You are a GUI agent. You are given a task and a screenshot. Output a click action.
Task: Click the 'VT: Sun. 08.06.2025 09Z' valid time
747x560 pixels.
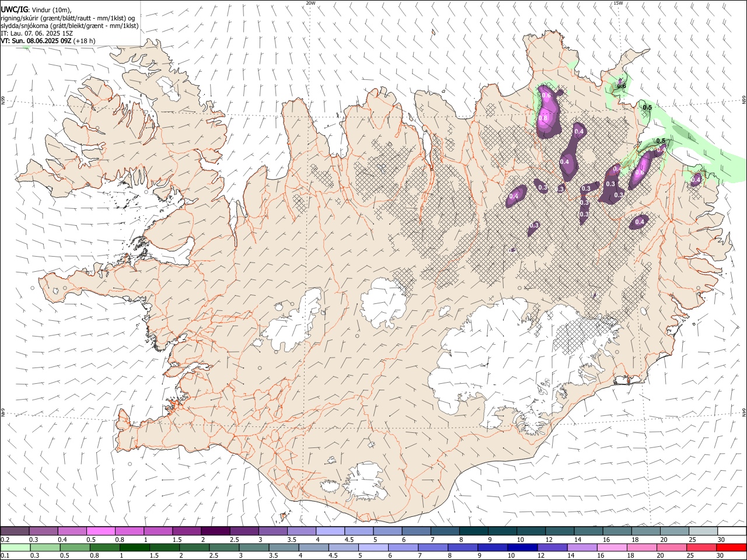pyautogui.click(x=36, y=41)
